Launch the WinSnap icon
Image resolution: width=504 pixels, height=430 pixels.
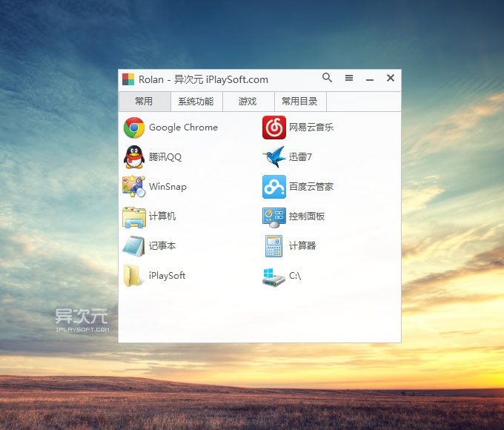[x=133, y=187]
